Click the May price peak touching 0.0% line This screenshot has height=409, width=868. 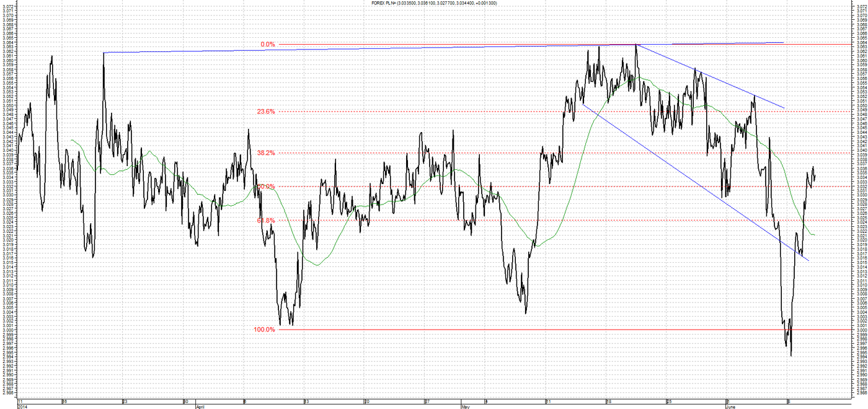point(636,45)
